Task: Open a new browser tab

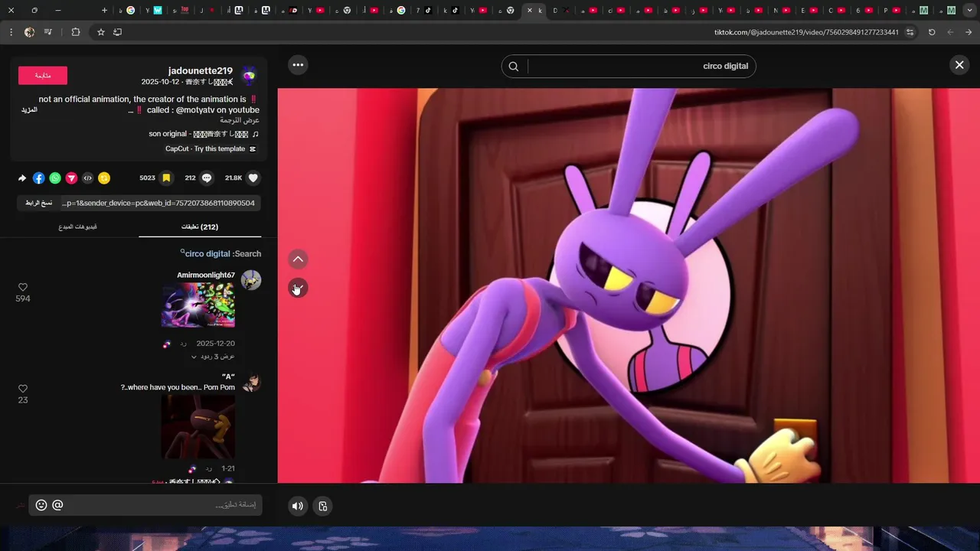Action: (x=103, y=10)
